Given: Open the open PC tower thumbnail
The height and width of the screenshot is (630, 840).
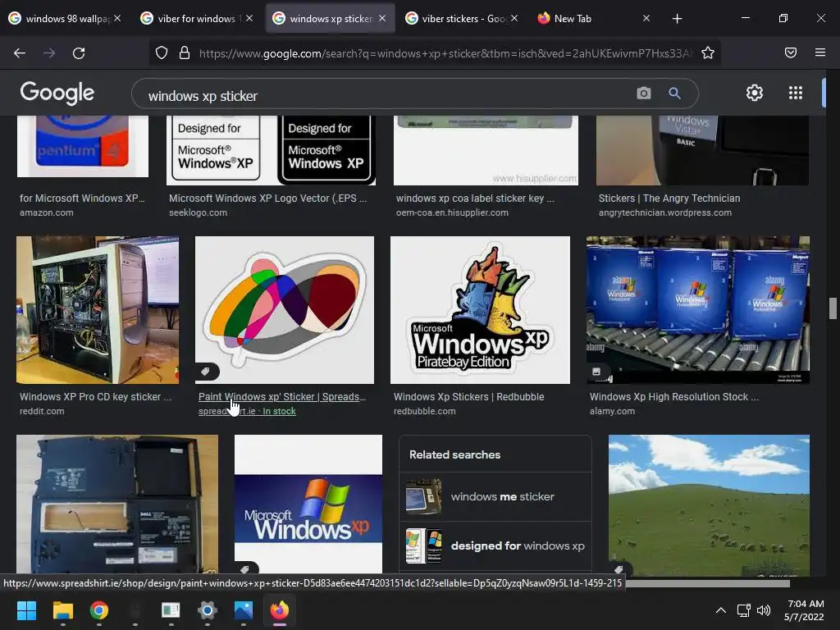Looking at the screenshot, I should [x=98, y=309].
